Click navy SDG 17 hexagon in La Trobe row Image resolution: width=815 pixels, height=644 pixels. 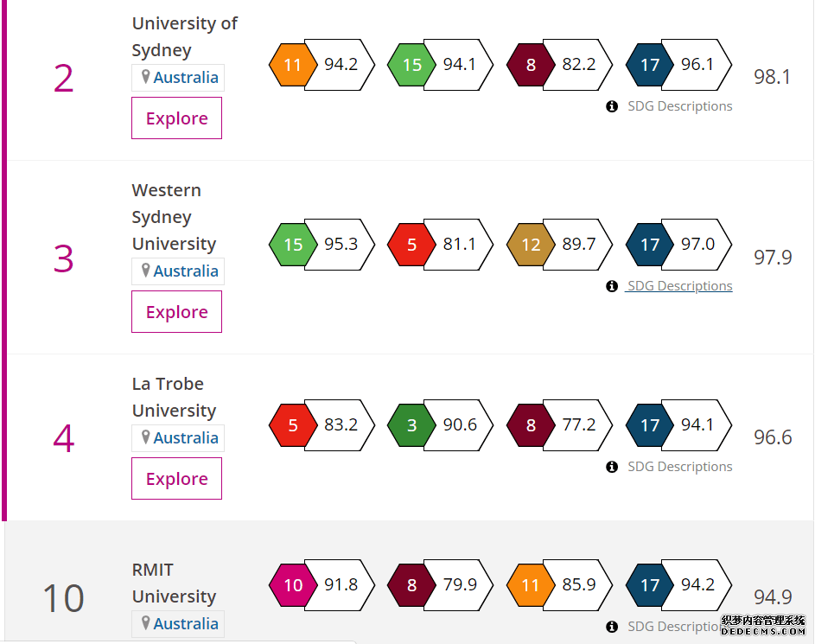tap(650, 425)
